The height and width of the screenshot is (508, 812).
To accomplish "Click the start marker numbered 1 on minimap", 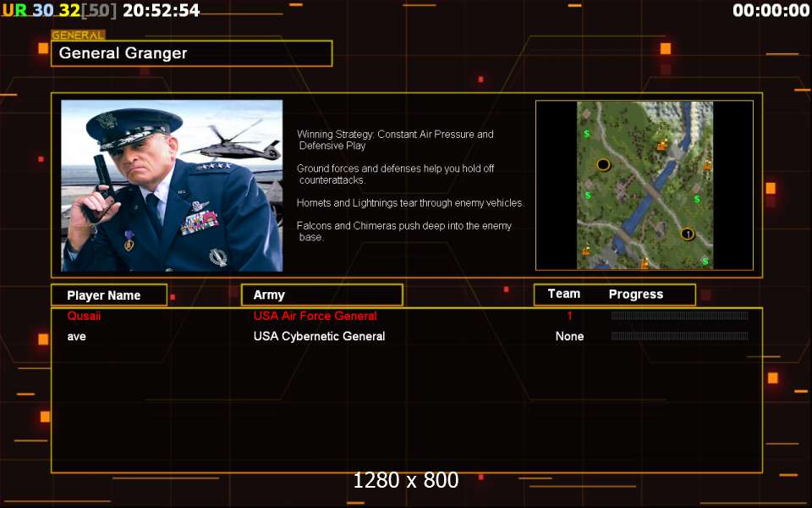I will click(687, 235).
